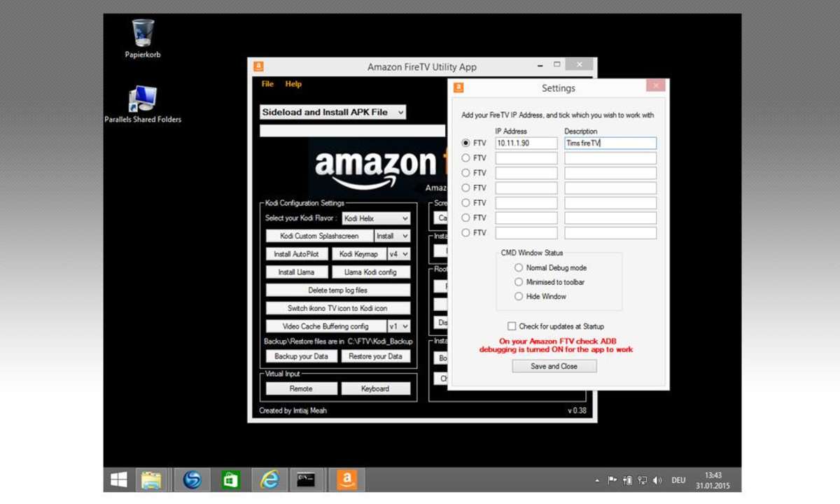840x504 pixels.
Task: Click the empty Description field in second row
Action: click(610, 158)
